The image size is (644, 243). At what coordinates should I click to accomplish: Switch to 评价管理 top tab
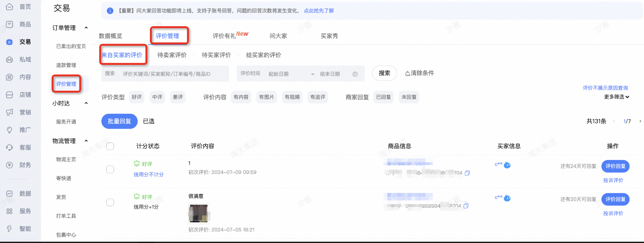(x=167, y=36)
